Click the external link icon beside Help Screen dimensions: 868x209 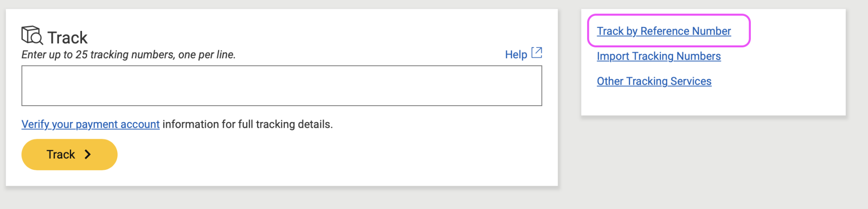coord(537,53)
